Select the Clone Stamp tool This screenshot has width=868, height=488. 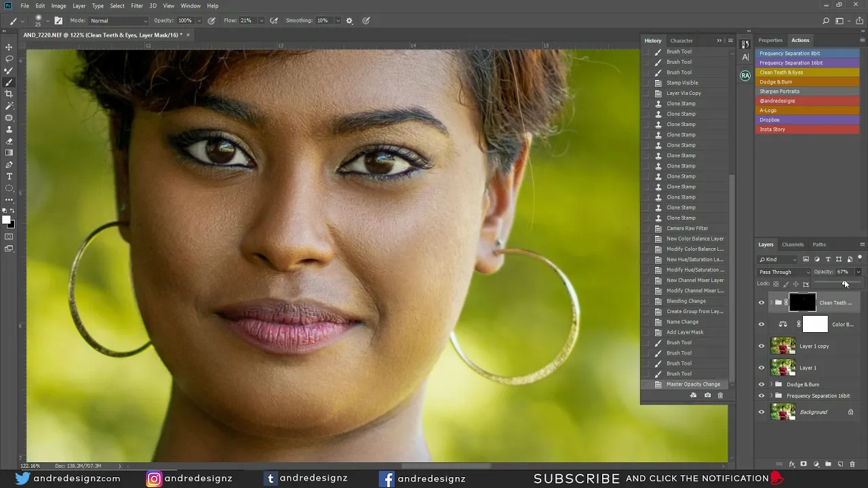pyautogui.click(x=9, y=129)
